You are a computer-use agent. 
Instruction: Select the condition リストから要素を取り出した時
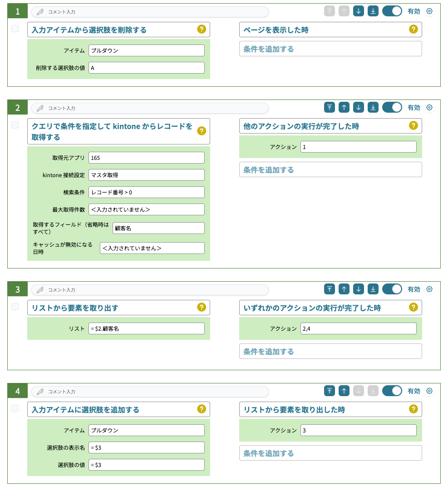[x=330, y=409]
